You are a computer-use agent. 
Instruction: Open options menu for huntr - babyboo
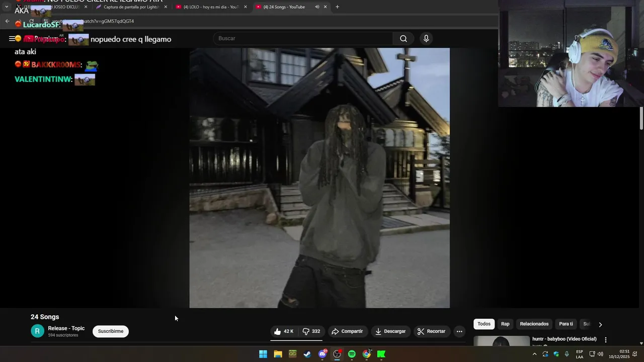(606, 340)
